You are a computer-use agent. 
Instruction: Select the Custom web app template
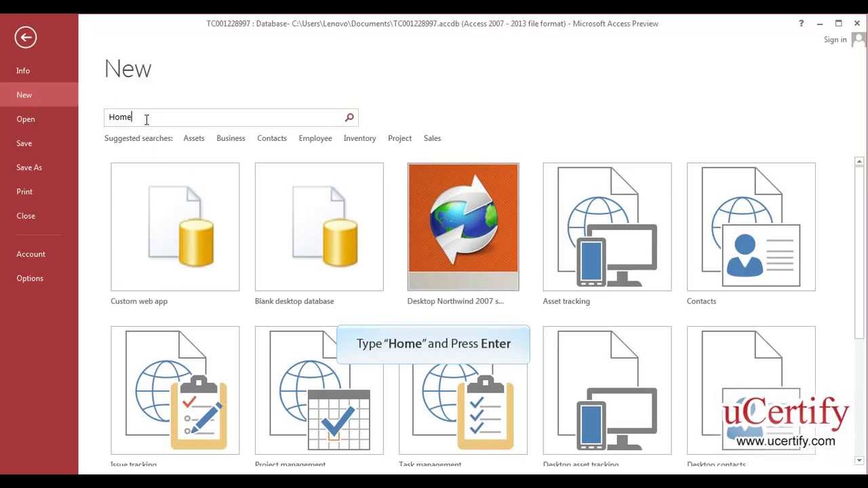pos(175,227)
